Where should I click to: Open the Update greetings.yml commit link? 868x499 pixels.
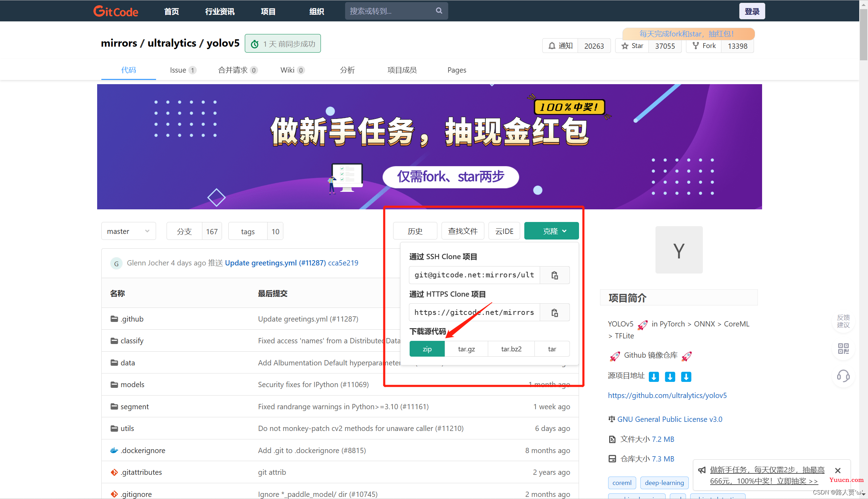pyautogui.click(x=275, y=263)
